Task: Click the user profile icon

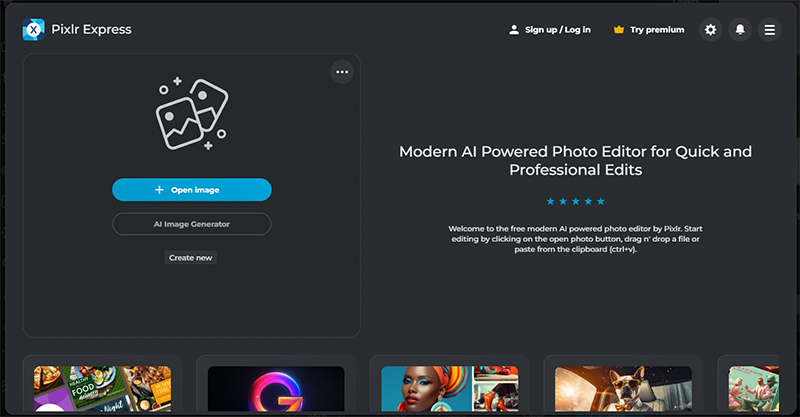Action: tap(514, 30)
